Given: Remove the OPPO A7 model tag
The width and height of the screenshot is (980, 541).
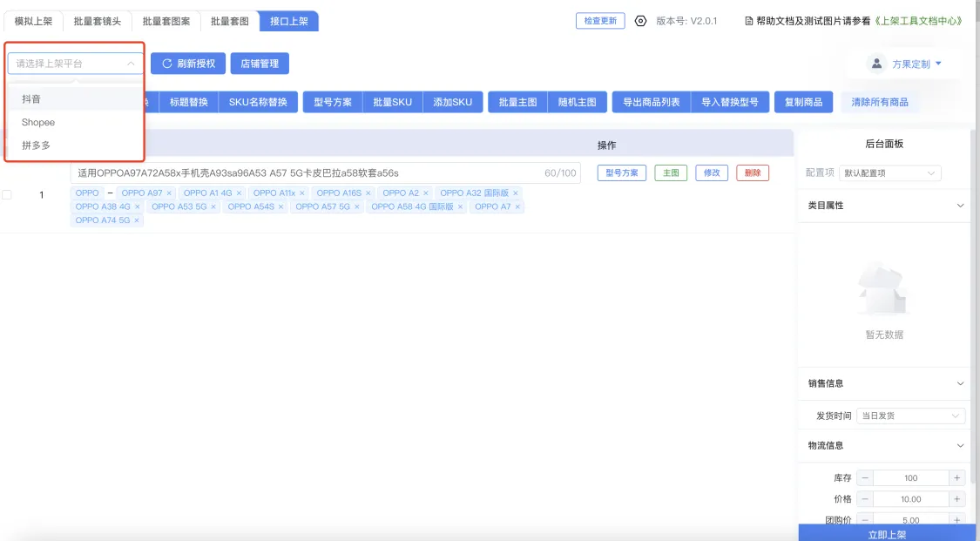Looking at the screenshot, I should (x=517, y=207).
